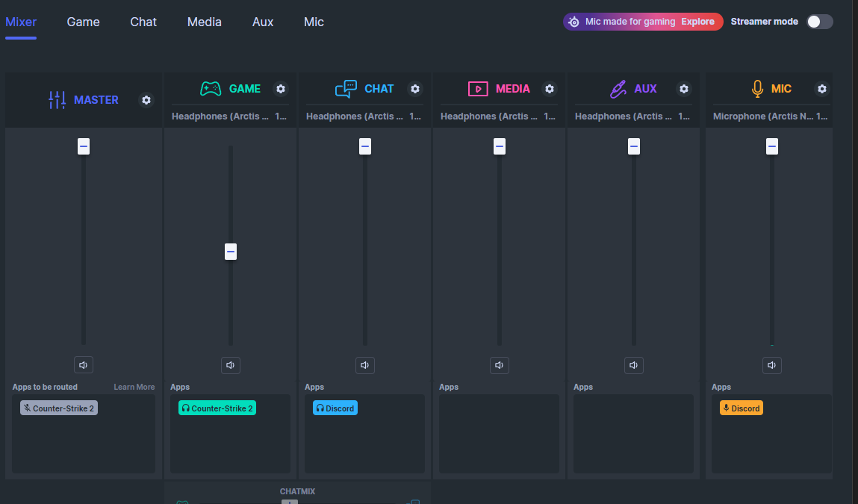Click the Media play icon
The image size is (858, 504).
(x=478, y=89)
